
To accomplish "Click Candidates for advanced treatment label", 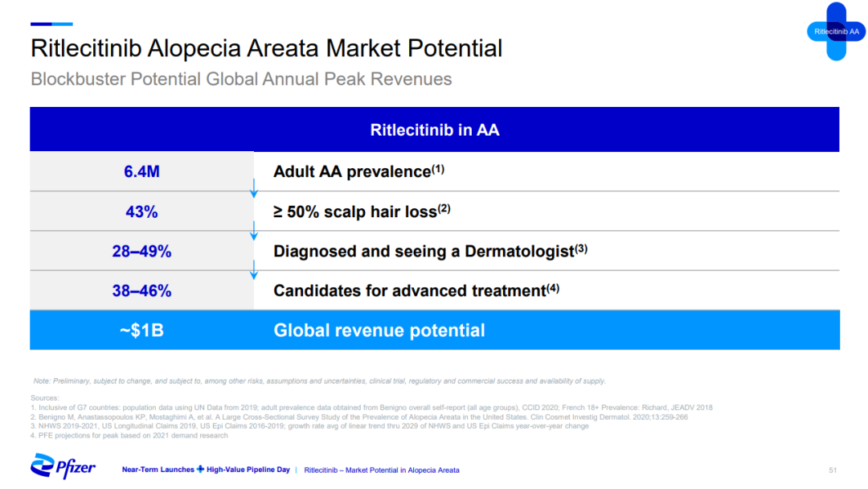I will tap(416, 290).
